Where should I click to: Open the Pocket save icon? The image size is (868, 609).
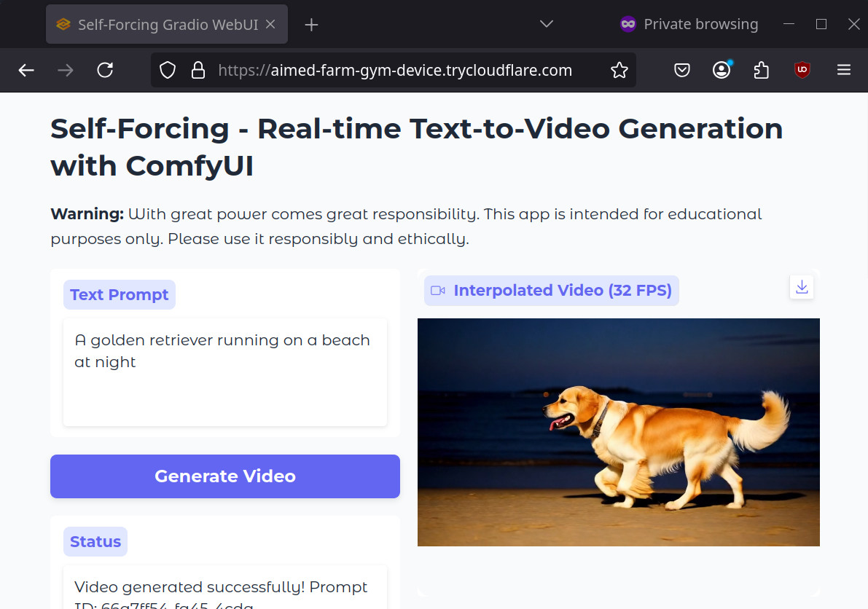(682, 70)
